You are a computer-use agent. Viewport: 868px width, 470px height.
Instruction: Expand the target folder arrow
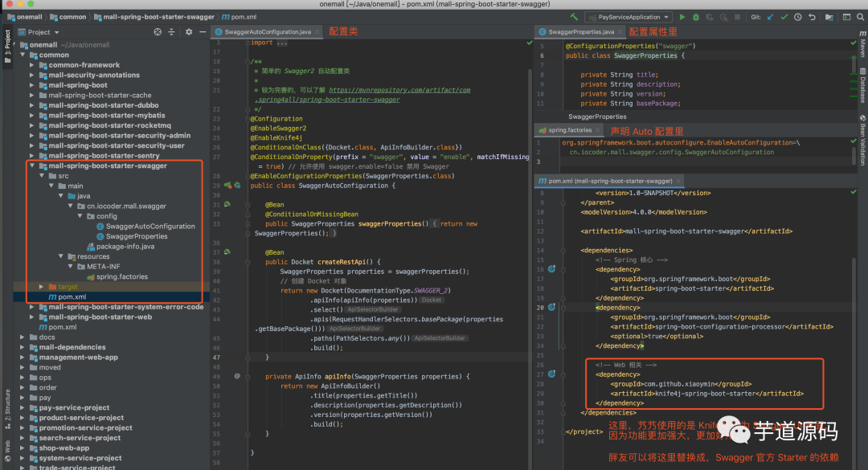(x=42, y=287)
